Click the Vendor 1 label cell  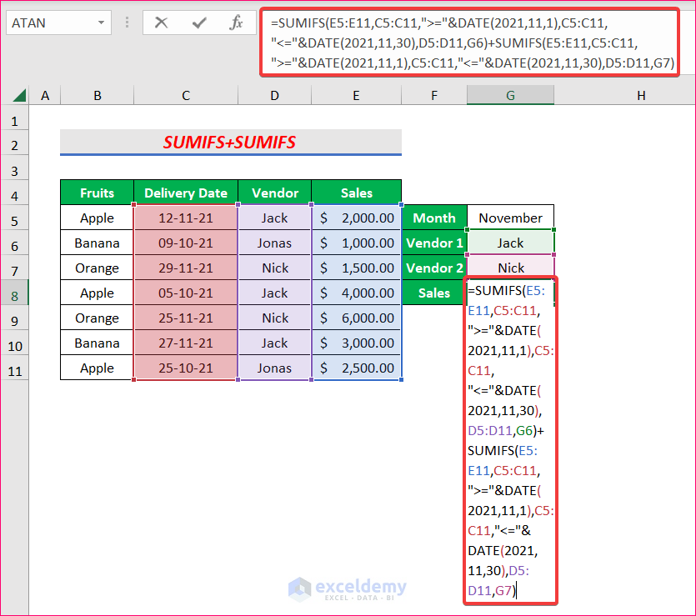click(x=434, y=243)
